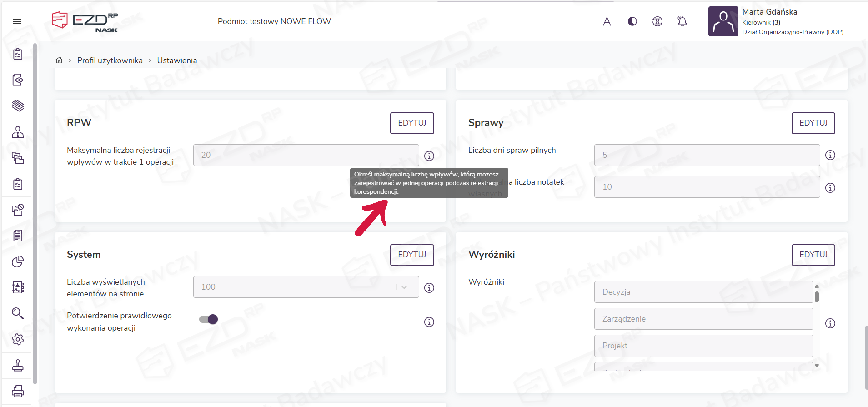This screenshot has height=407, width=868.
Task: Click the urgent case days field
Action: [x=707, y=155]
